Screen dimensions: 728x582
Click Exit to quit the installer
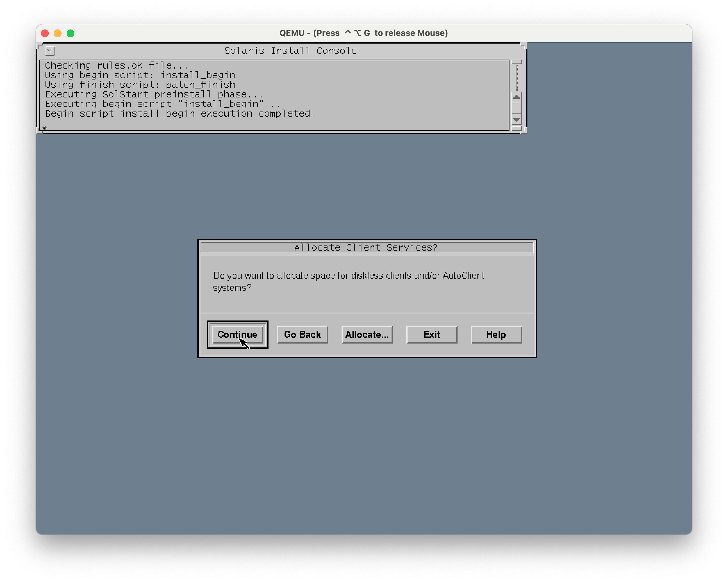432,334
